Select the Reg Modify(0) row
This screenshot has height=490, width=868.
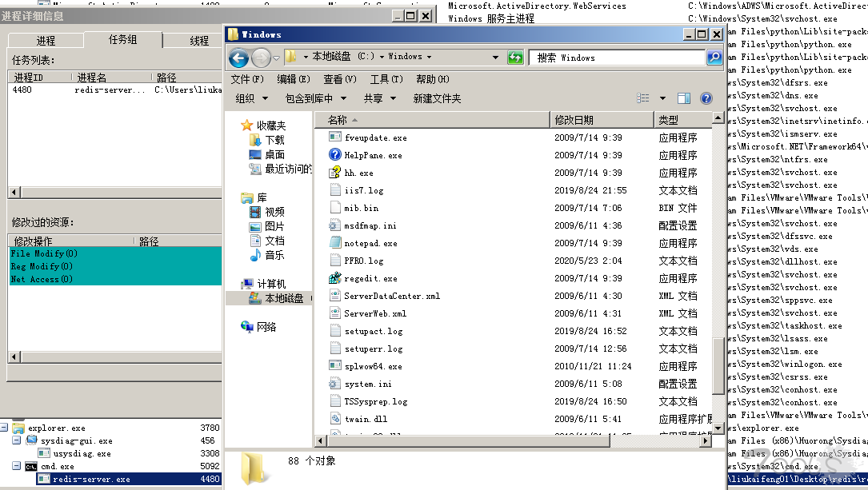tap(115, 266)
